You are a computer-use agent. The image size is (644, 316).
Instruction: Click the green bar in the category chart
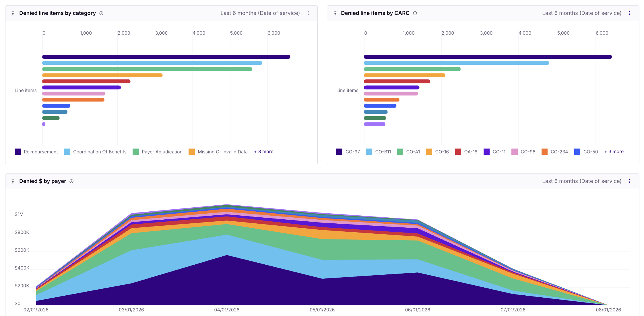click(147, 69)
